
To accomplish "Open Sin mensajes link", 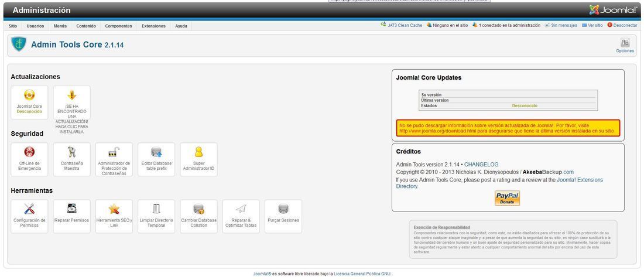I will (561, 25).
